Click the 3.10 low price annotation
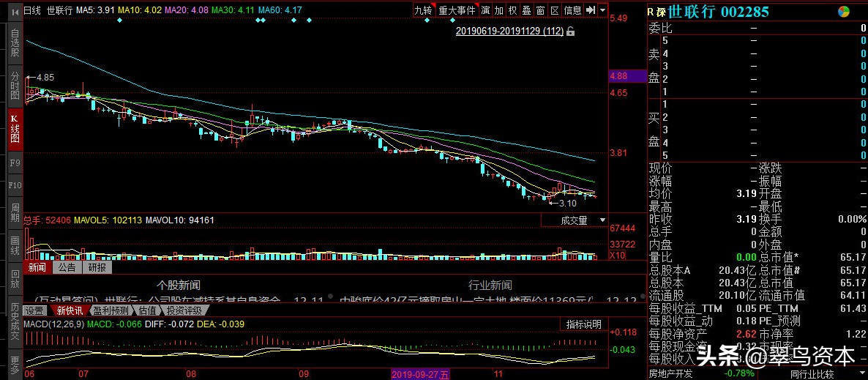 [567, 204]
